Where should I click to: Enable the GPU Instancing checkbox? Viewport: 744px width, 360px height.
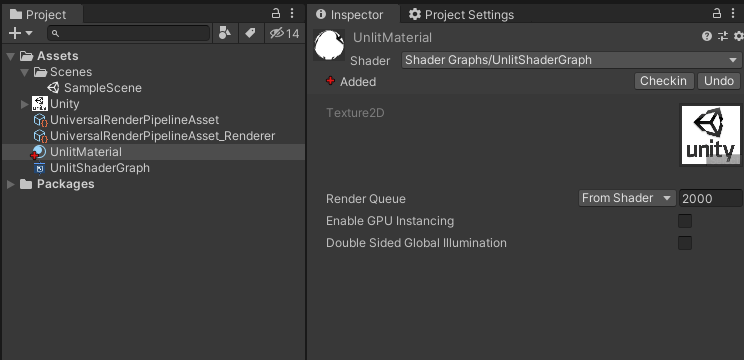coord(685,221)
